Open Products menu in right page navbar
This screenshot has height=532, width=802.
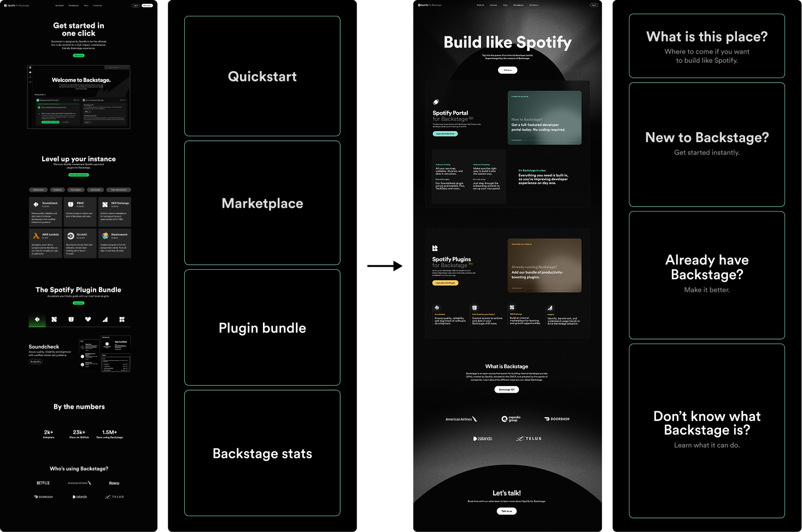click(481, 5)
